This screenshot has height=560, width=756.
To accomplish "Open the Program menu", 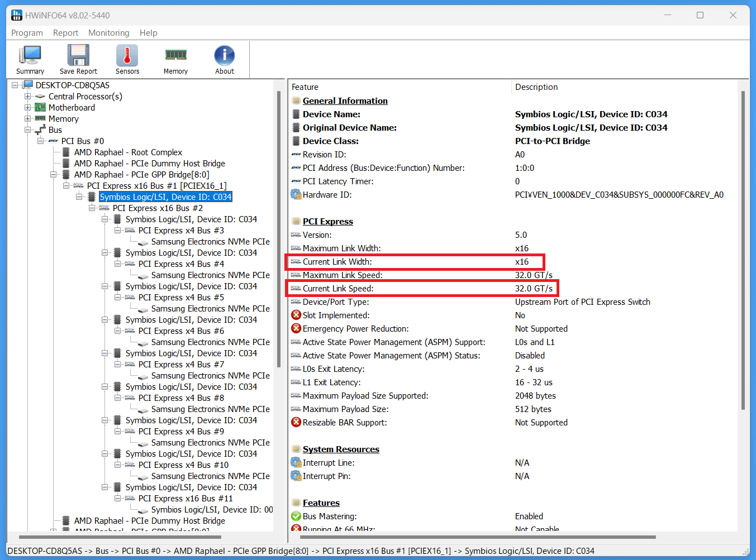I will (27, 33).
